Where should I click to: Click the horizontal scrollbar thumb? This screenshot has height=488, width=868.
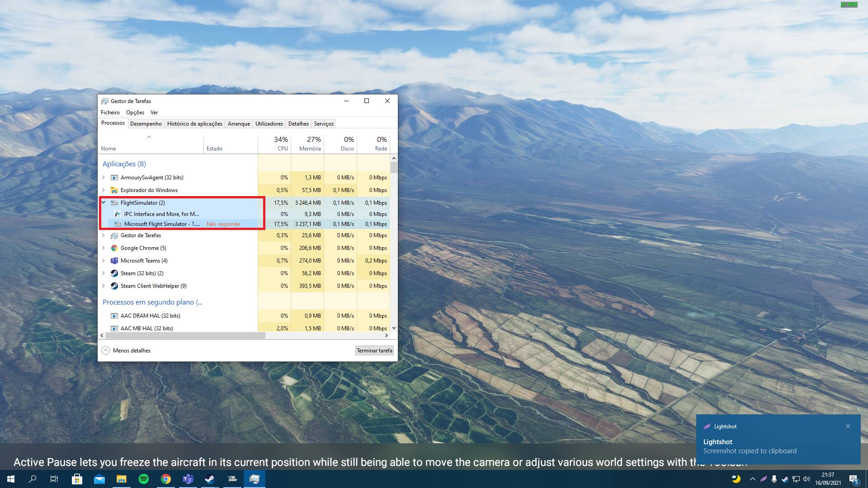coord(185,336)
